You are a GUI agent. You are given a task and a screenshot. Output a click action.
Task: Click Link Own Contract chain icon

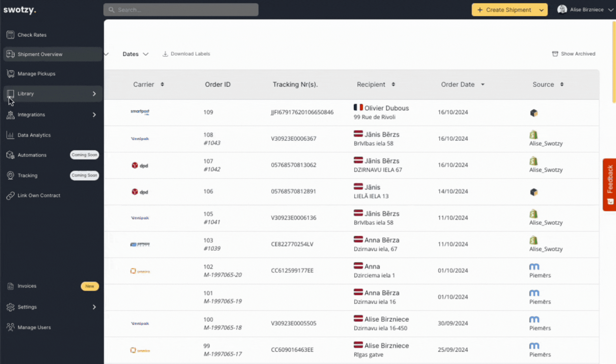[x=10, y=195]
